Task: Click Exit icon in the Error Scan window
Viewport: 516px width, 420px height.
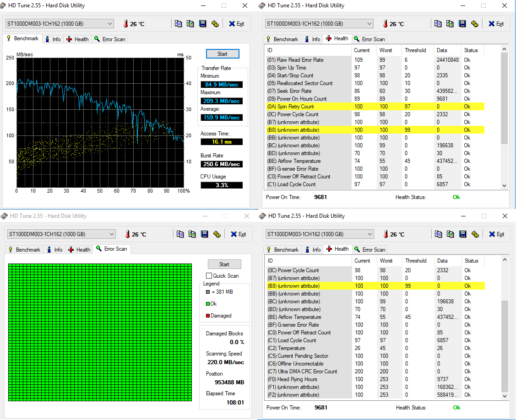Action: pos(238,234)
